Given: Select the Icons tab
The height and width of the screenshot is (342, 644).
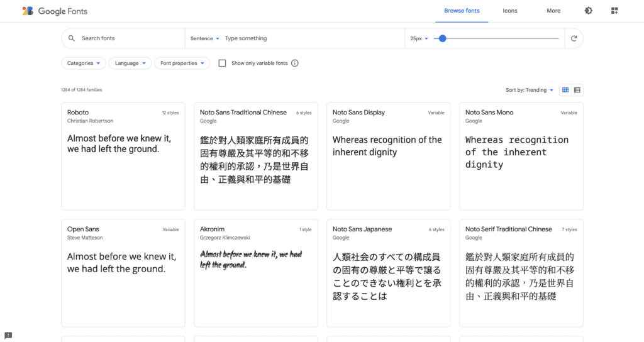Looking at the screenshot, I should pos(510,11).
